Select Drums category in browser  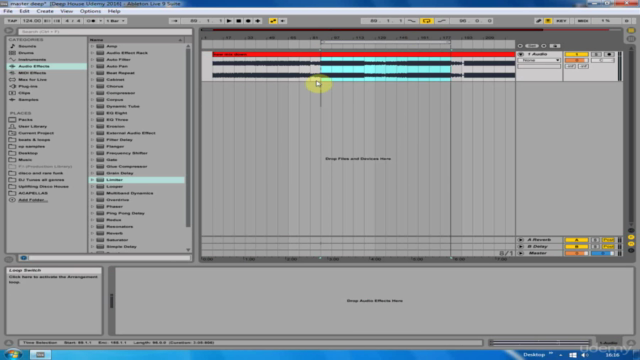pos(26,53)
